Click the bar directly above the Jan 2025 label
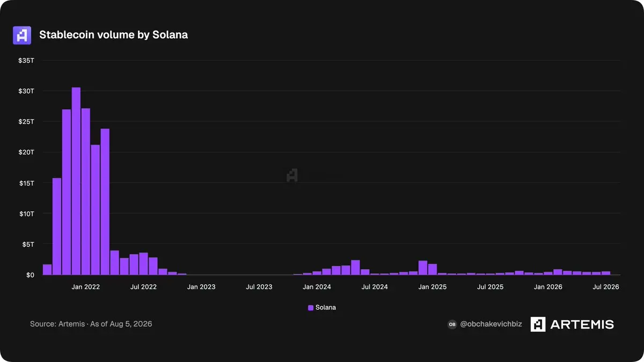The width and height of the screenshot is (644, 362). 433,270
